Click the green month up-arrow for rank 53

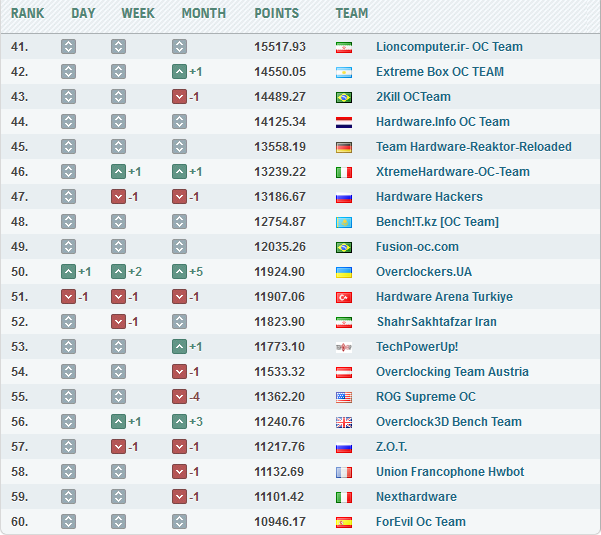coord(179,346)
